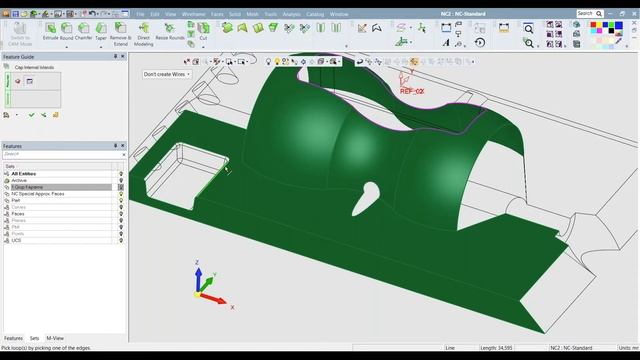
Task: Select the Round tool
Action: [x=66, y=31]
